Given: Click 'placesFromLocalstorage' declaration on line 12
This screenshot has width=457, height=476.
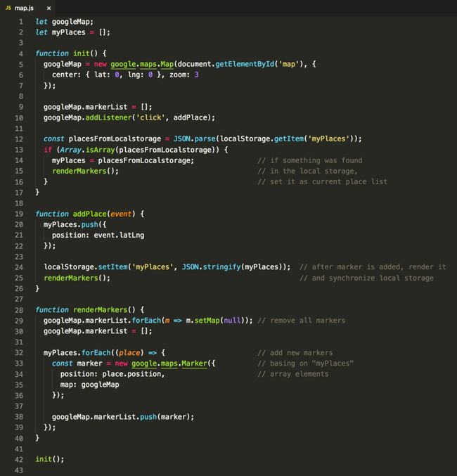Looking at the screenshot, I should (115, 139).
